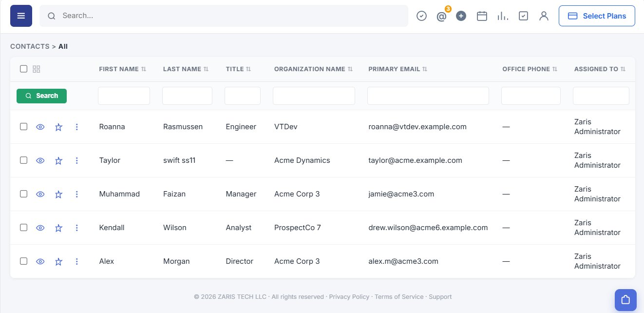Sort by Primary Email column
Image resolution: width=644 pixels, height=313 pixels.
pos(398,69)
